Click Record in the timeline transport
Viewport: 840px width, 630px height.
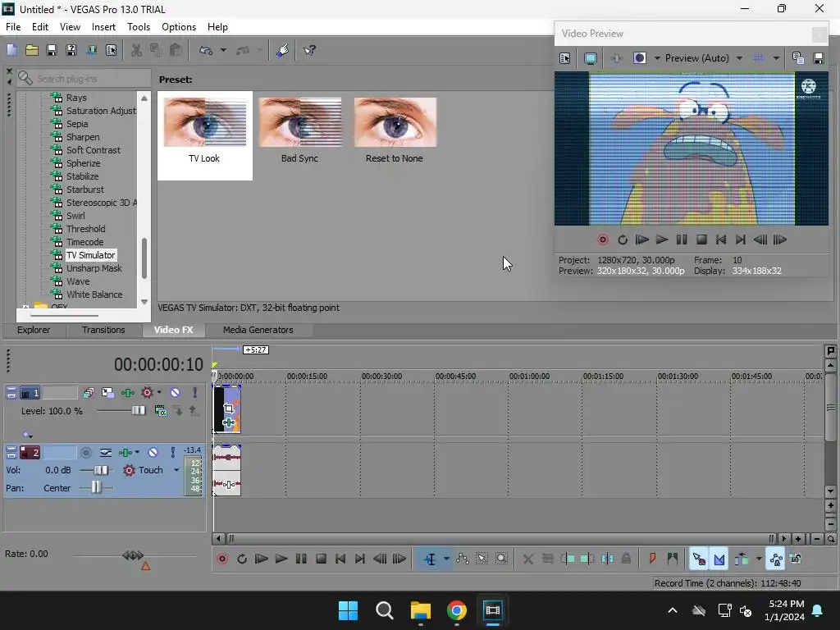pos(222,559)
